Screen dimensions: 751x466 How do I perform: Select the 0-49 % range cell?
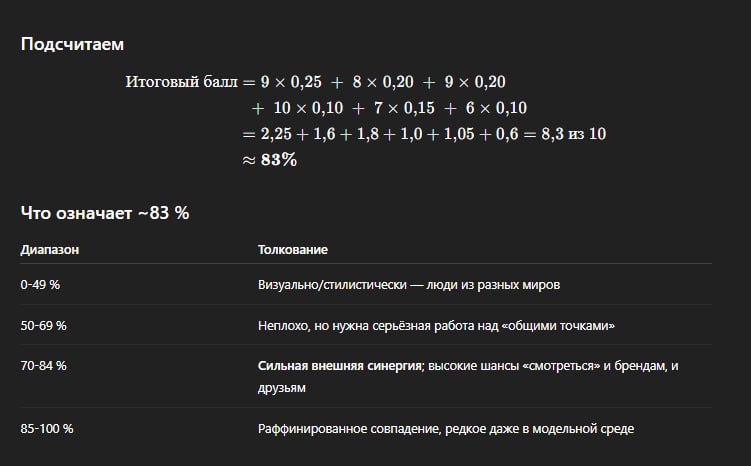point(40,284)
